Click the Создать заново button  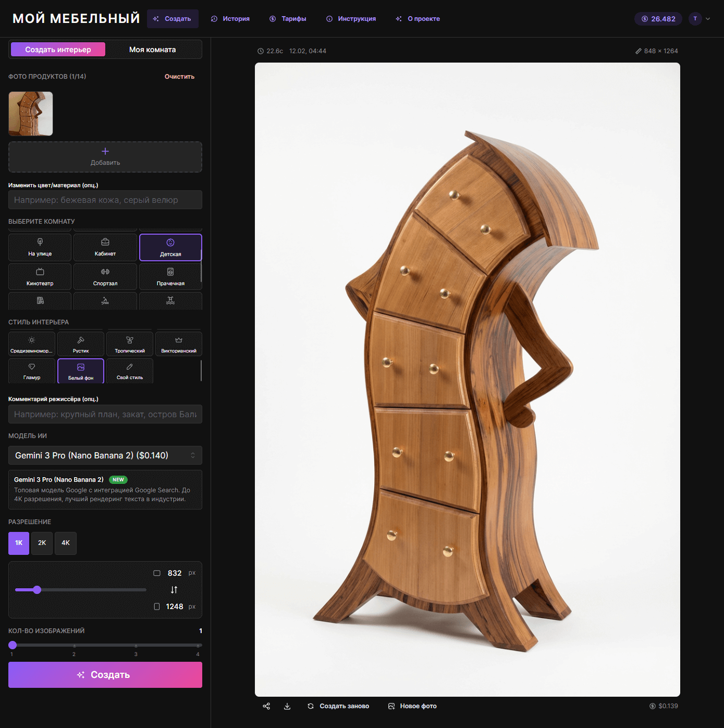click(338, 706)
